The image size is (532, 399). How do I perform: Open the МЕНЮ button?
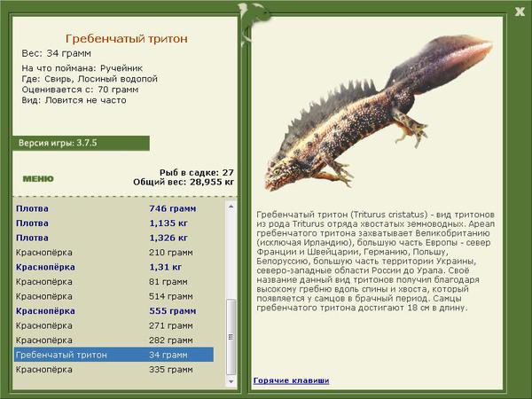(x=38, y=179)
